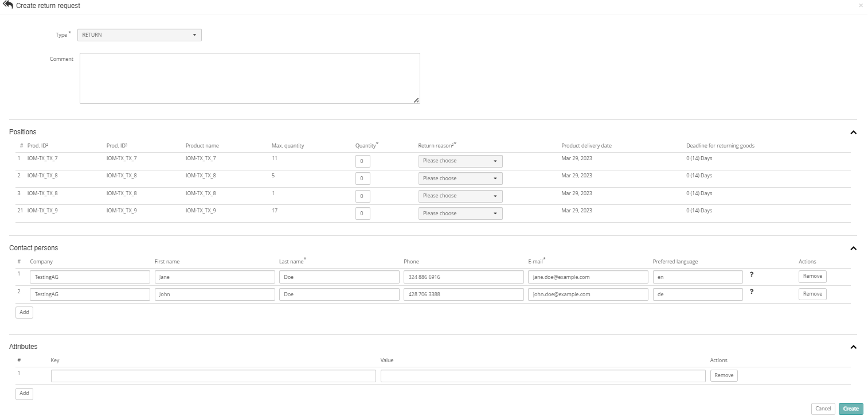Click Last name field in John's row
Image resolution: width=868 pixels, height=419 pixels.
[339, 294]
